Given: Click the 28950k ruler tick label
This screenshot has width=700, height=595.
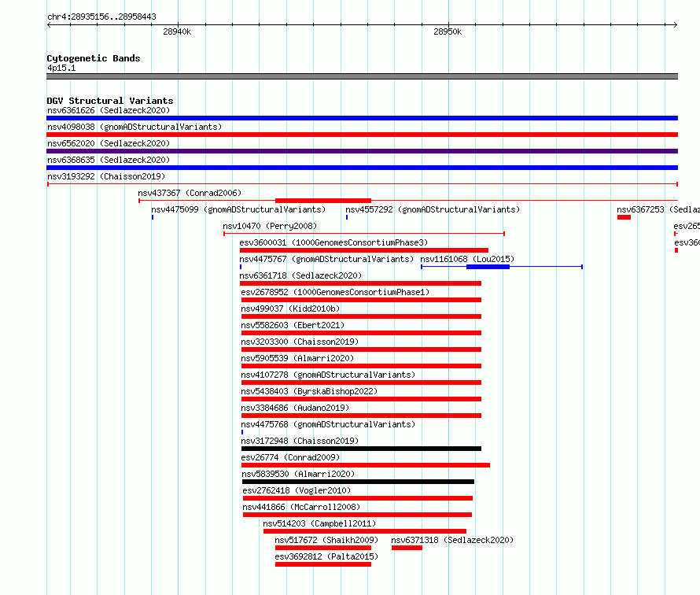Looking at the screenshot, I should (448, 31).
